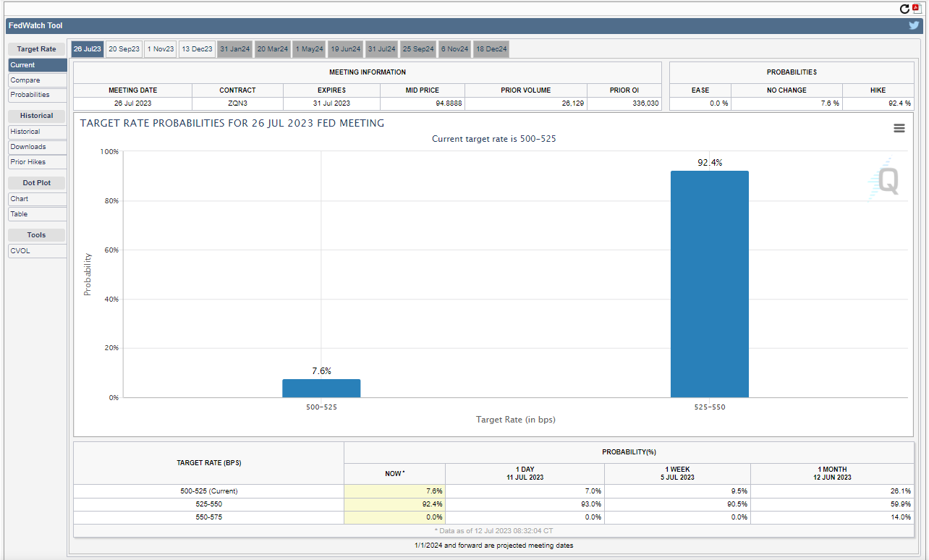The image size is (929, 560).
Task: Open the Dot Plot Chart option
Action: pos(20,199)
